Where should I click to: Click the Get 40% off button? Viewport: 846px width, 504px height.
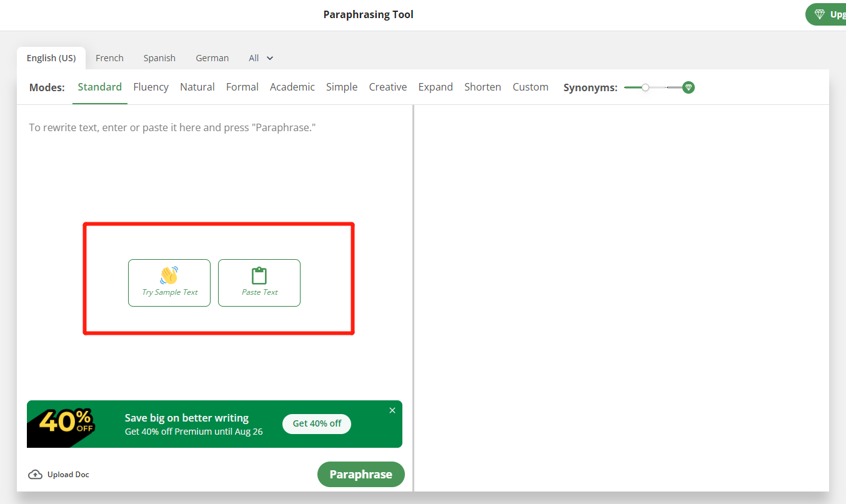click(317, 423)
